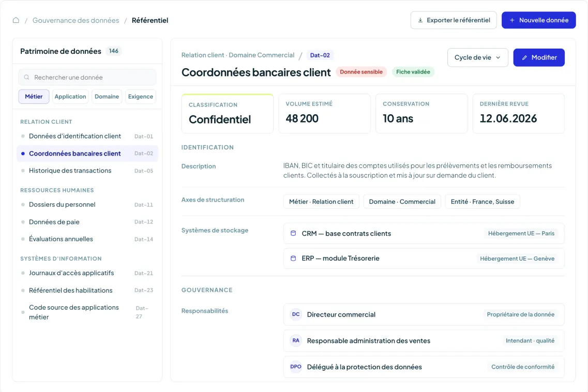Click the search magnifier icon

[26, 77]
